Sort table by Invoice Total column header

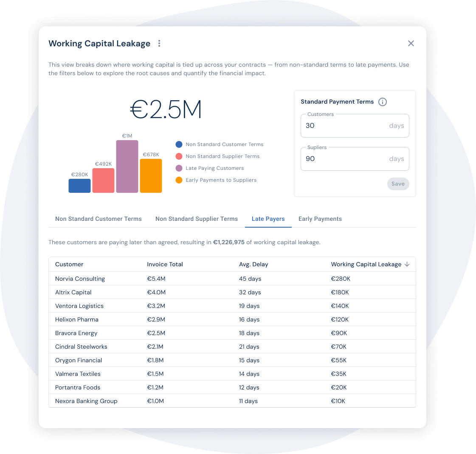(165, 264)
